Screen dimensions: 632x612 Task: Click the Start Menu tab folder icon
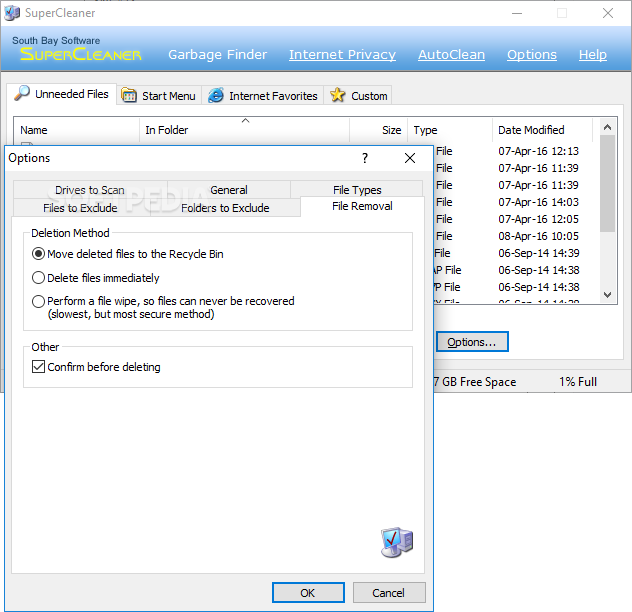point(129,96)
